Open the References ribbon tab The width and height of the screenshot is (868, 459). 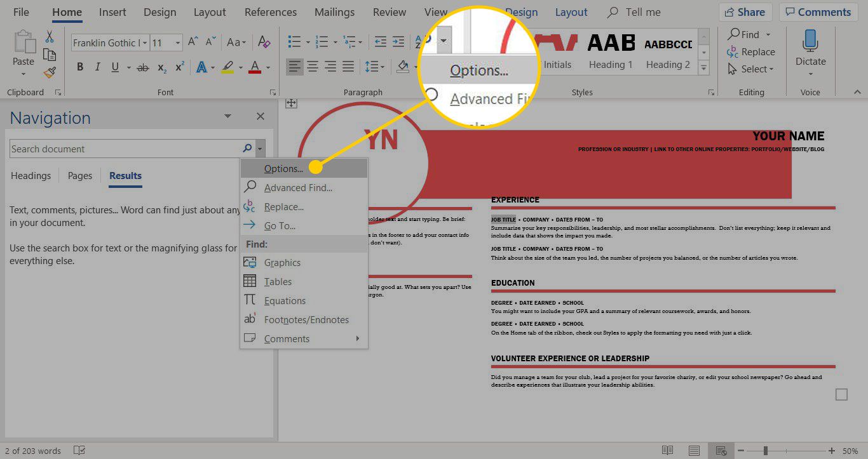270,12
